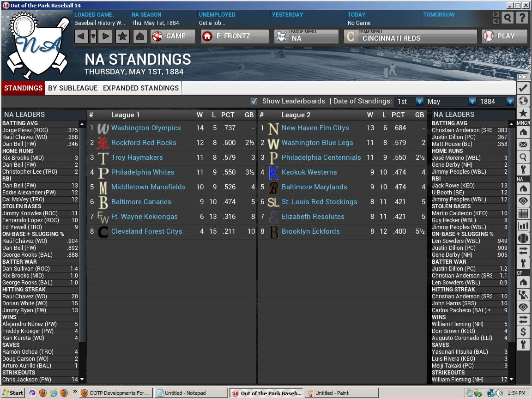Select William Fleming (NH) in the wins leaders
The width and height of the screenshot is (532, 399).
click(x=457, y=324)
